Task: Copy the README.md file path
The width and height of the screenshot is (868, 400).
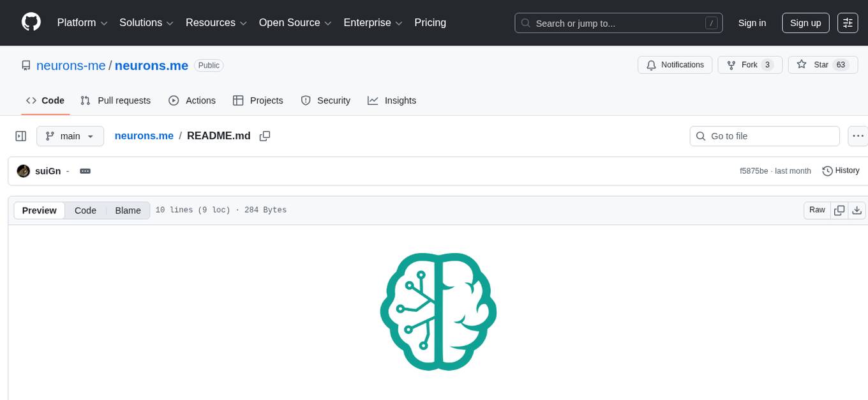Action: 265,136
